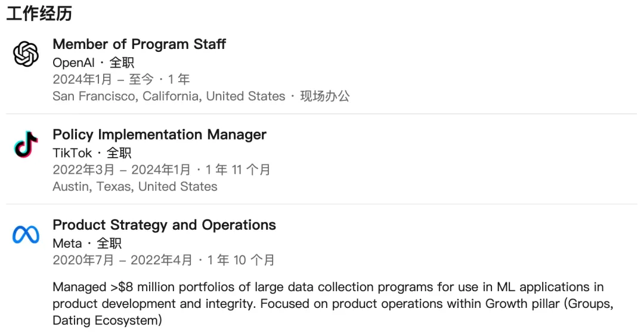The image size is (644, 333).
Task: Click the OpenAI · 全职 company line
Action: 93,63
